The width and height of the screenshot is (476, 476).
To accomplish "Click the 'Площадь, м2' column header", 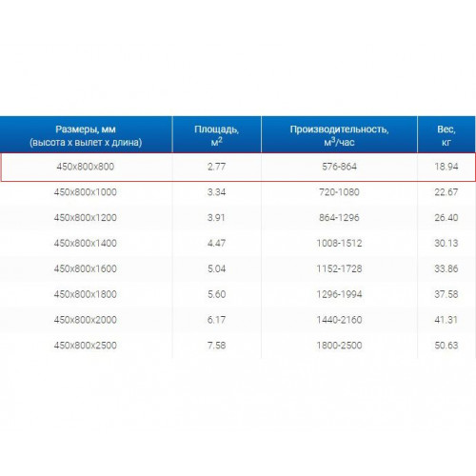I will 217,134.
